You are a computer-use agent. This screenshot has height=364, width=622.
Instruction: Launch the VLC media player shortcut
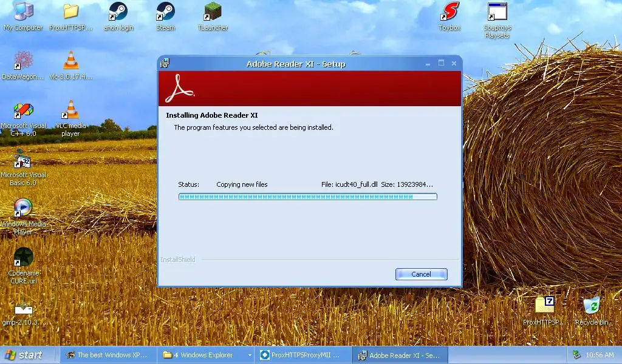70,118
